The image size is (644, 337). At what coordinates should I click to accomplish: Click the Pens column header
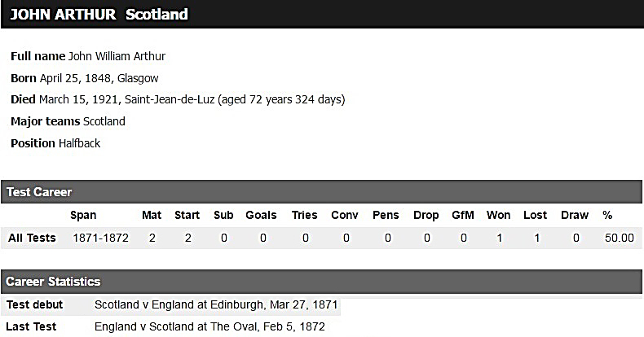tap(386, 215)
